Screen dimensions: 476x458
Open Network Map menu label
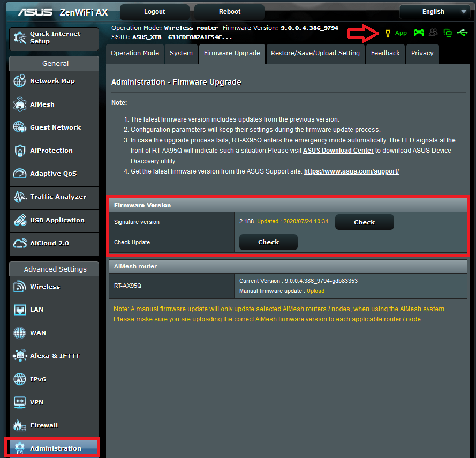[x=52, y=81]
